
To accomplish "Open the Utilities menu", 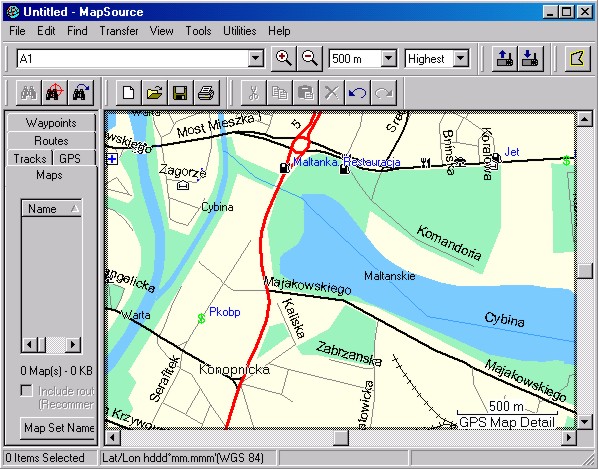I will pyautogui.click(x=240, y=31).
